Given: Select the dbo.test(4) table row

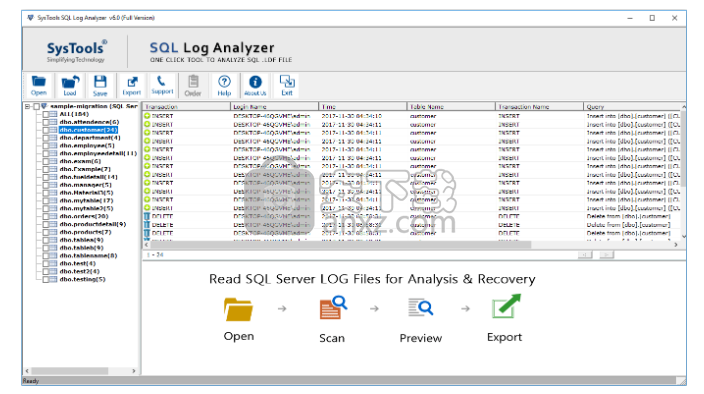Looking at the screenshot, I should (x=78, y=263).
